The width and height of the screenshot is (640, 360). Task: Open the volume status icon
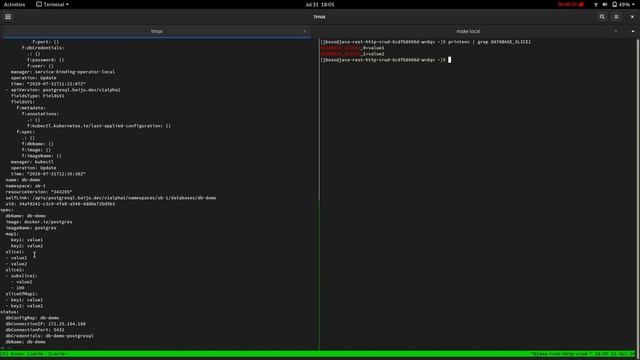605,4
